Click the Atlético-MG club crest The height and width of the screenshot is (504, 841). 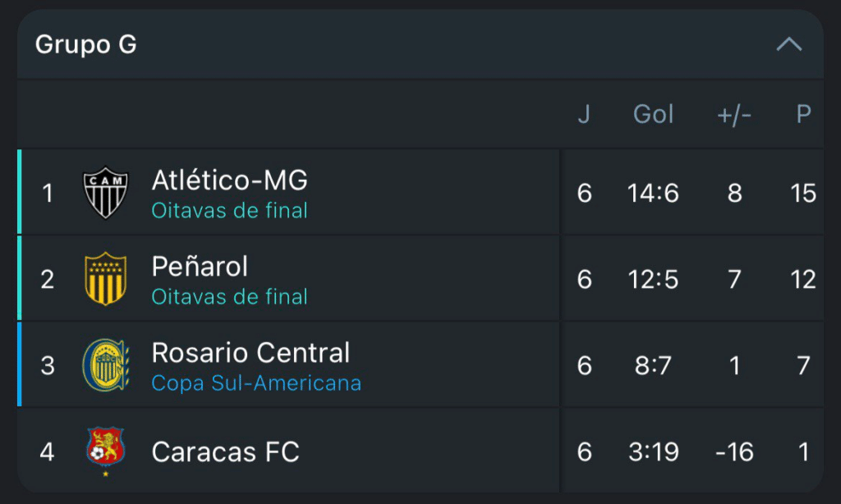click(106, 193)
